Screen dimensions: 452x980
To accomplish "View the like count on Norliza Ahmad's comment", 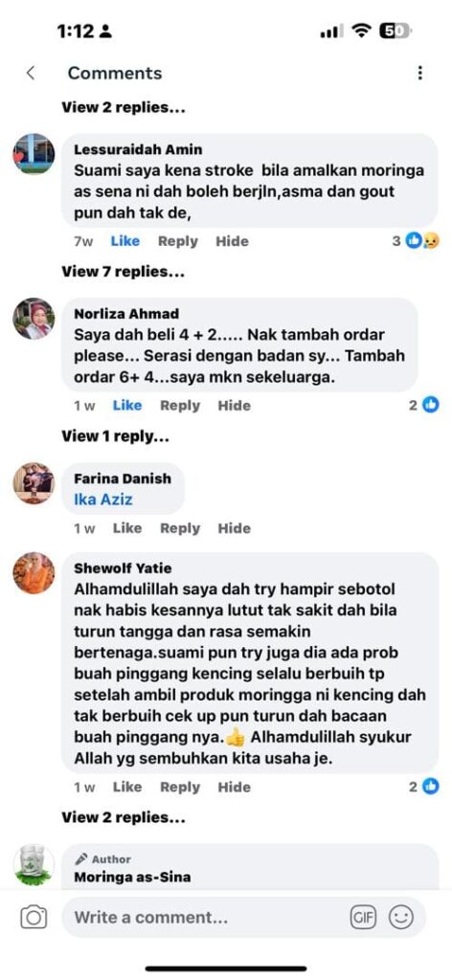I will coord(424,405).
